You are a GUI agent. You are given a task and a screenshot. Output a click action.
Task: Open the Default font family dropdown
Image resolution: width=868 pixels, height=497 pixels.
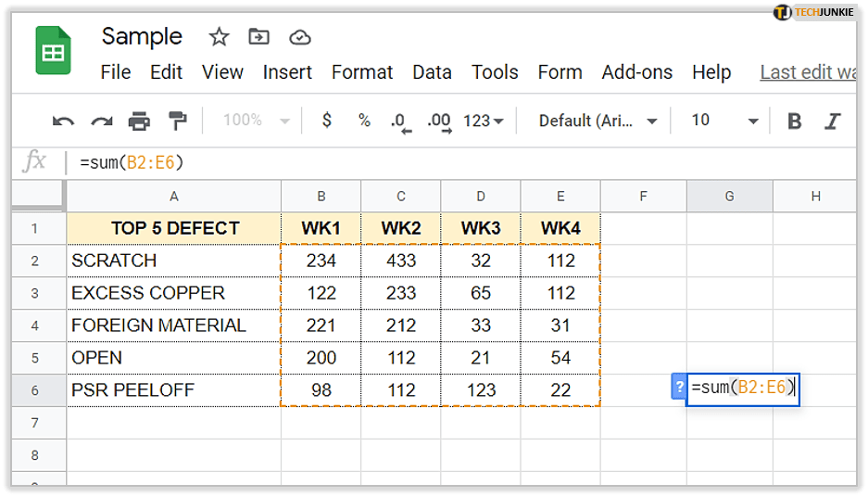(x=598, y=121)
